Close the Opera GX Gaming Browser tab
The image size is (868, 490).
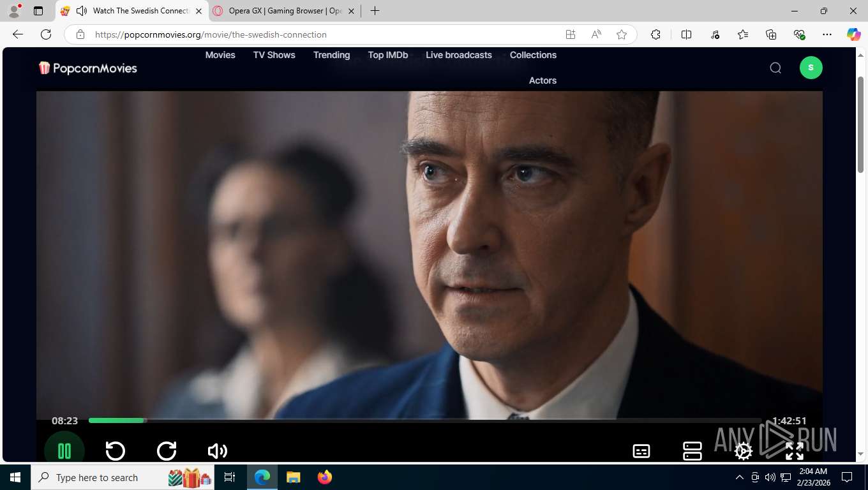[x=351, y=11]
